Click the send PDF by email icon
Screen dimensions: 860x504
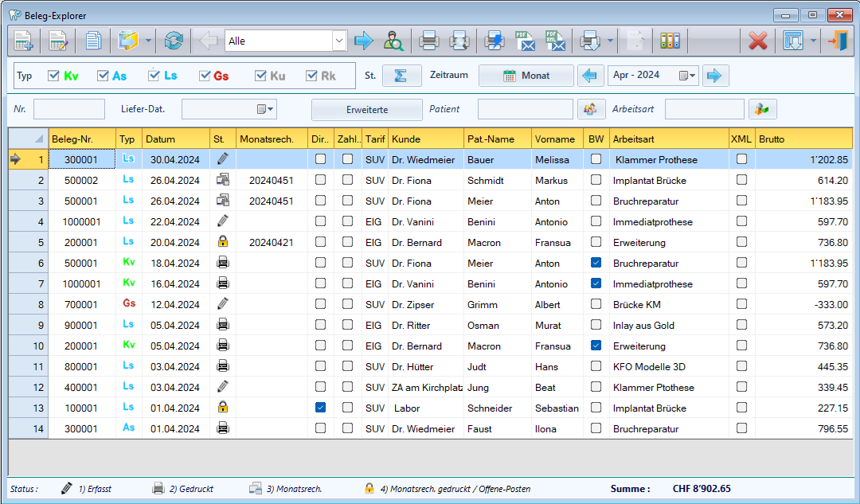[x=525, y=41]
